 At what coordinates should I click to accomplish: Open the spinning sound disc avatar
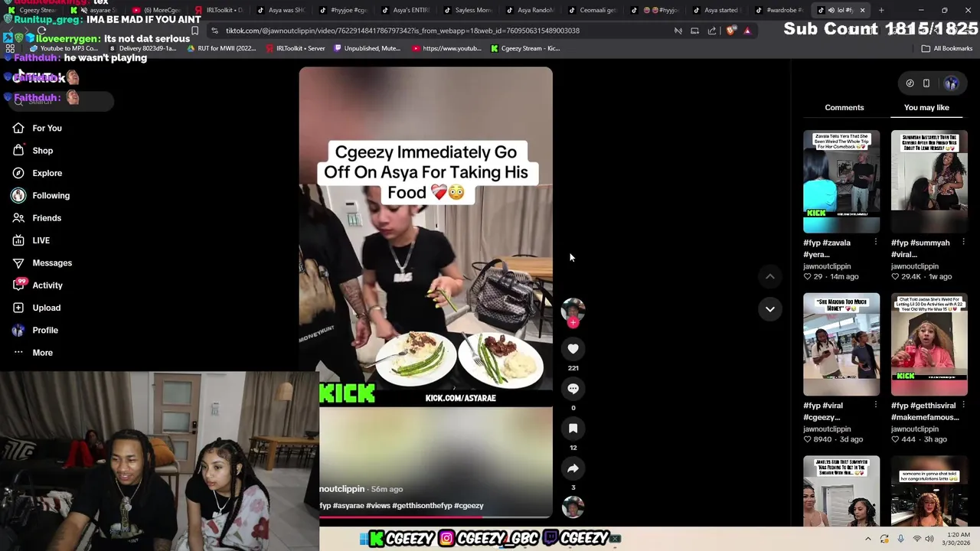tap(573, 507)
